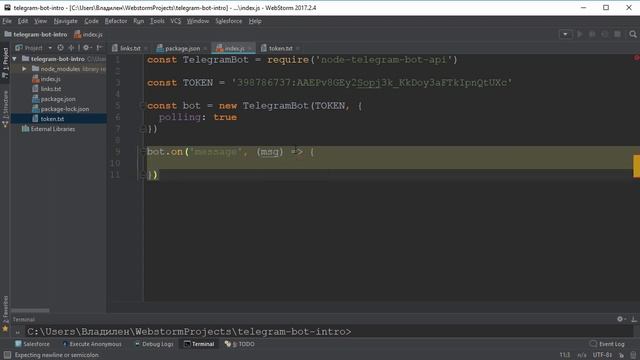Click the terminal command prompt line
The image size is (640, 360).
click(189, 331)
